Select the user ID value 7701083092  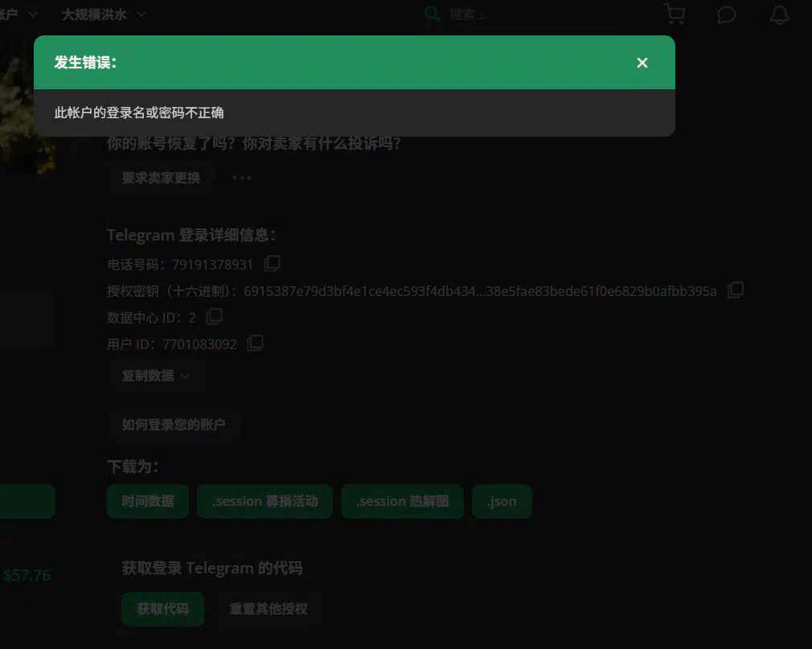pos(199,344)
